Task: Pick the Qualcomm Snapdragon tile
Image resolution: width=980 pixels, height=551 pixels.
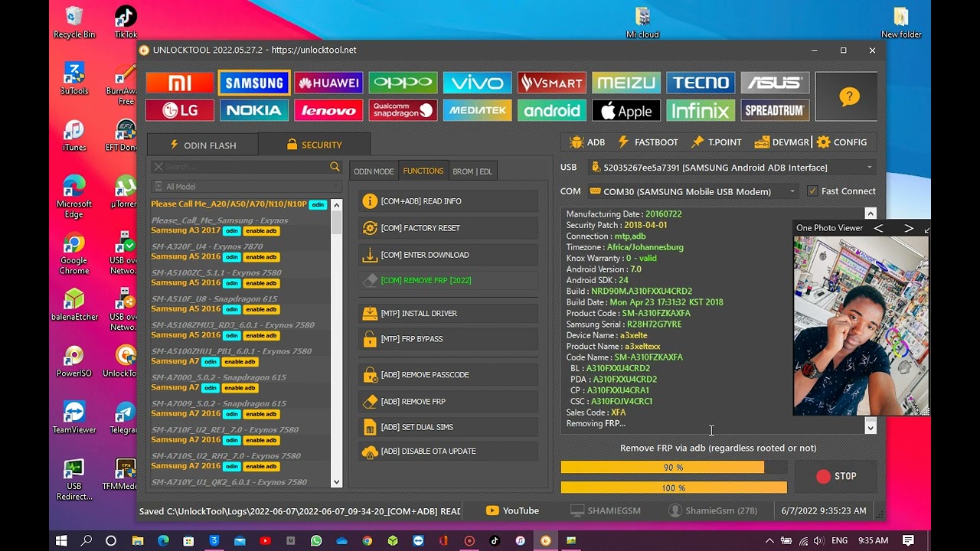Action: pos(403,110)
